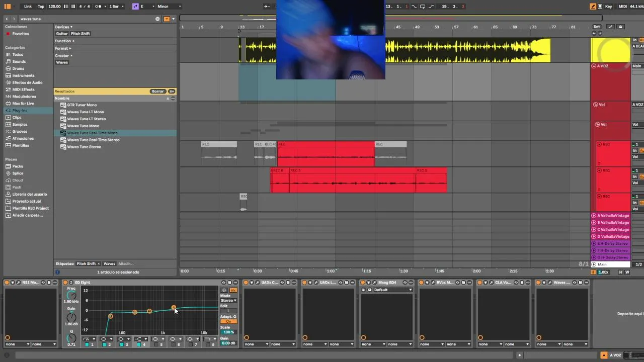Select Todos category
The image size is (644, 362).
pyautogui.click(x=18, y=54)
